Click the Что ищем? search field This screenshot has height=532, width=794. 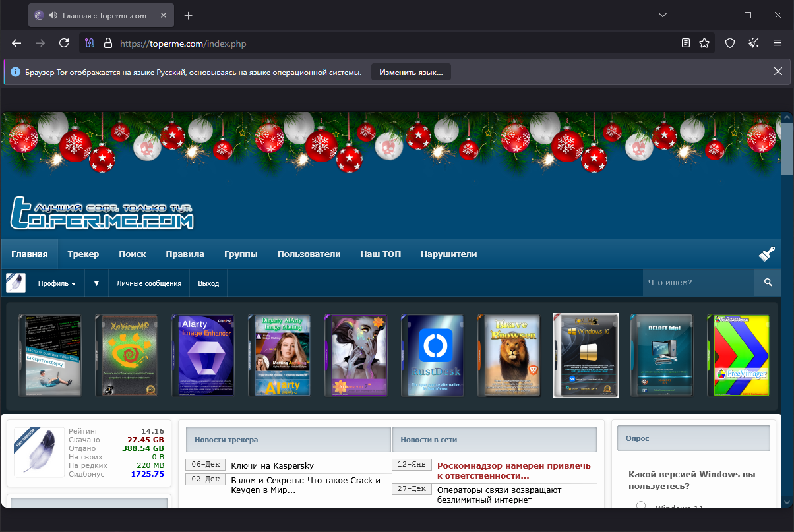698,283
